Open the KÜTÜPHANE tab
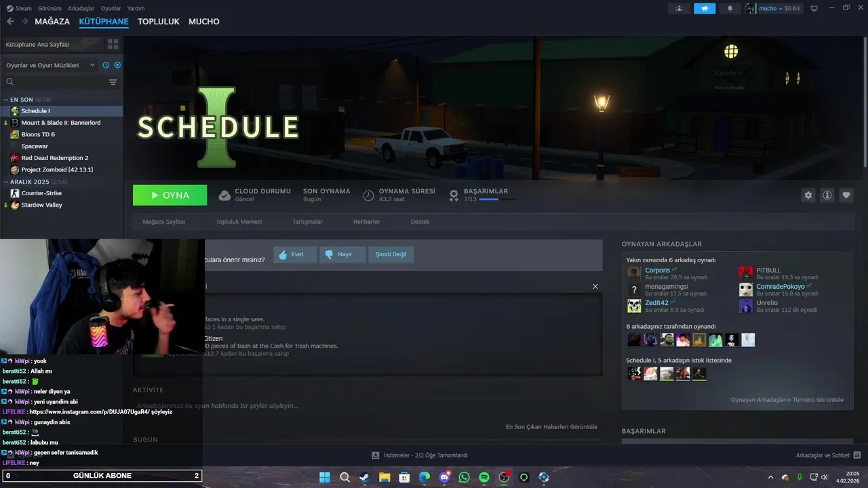This screenshot has height=488, width=868. [104, 21]
